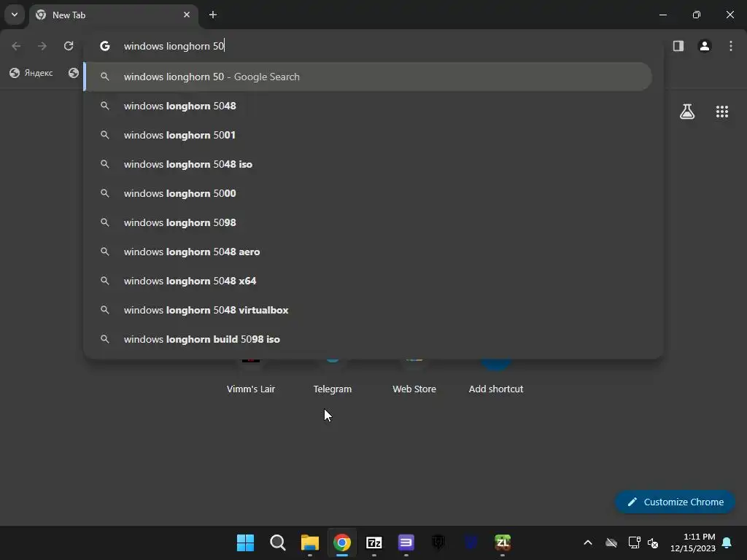This screenshot has width=747, height=560.
Task: Go forward with the forward arrow
Action: (42, 46)
